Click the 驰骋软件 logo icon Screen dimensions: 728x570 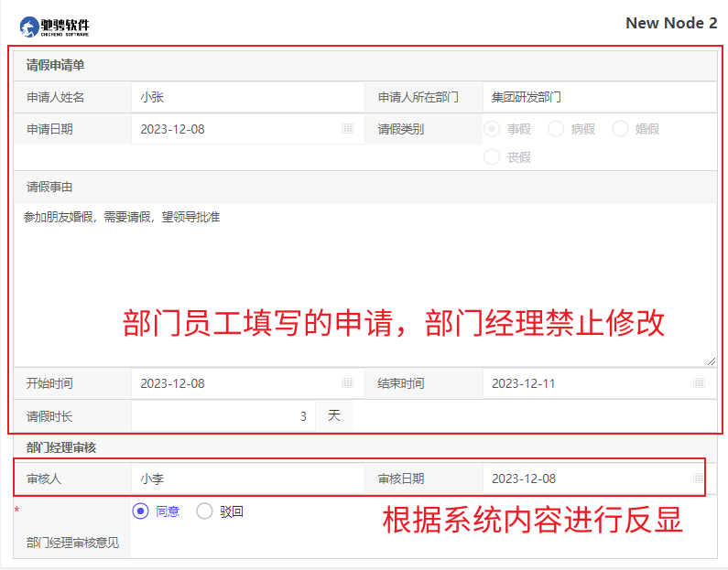click(x=29, y=27)
